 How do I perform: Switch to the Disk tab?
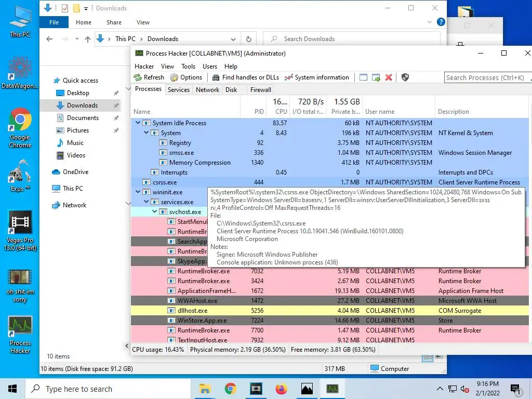point(231,89)
